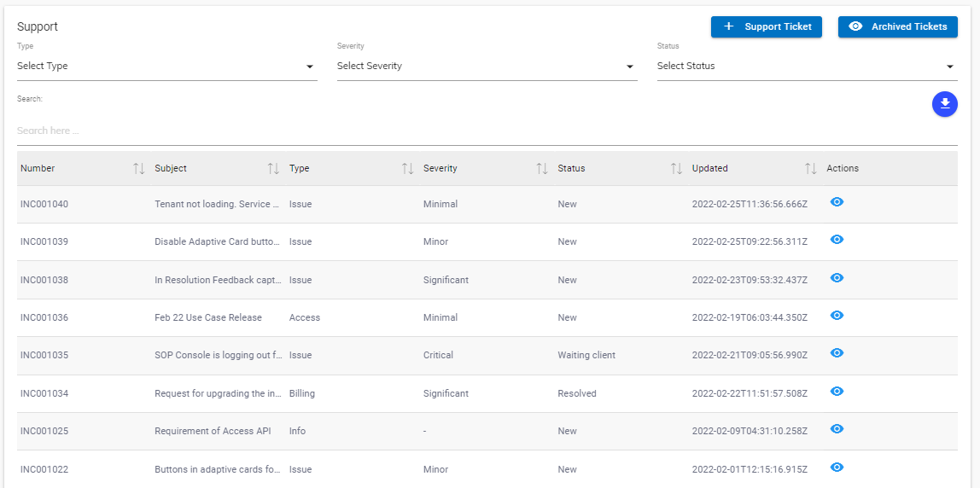980x488 pixels.
Task: Open ticket INC001039 with its eye icon
Action: tap(837, 240)
